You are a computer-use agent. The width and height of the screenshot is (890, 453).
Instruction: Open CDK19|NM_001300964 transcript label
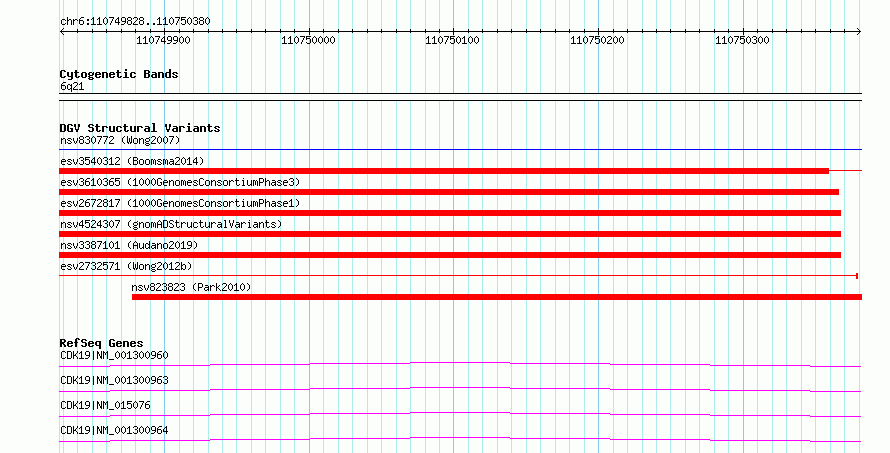(114, 430)
